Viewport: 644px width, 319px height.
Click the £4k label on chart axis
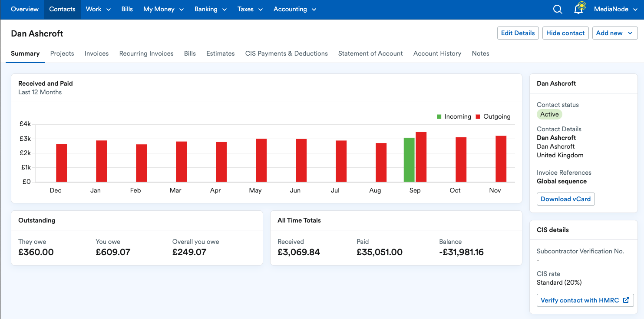point(25,124)
